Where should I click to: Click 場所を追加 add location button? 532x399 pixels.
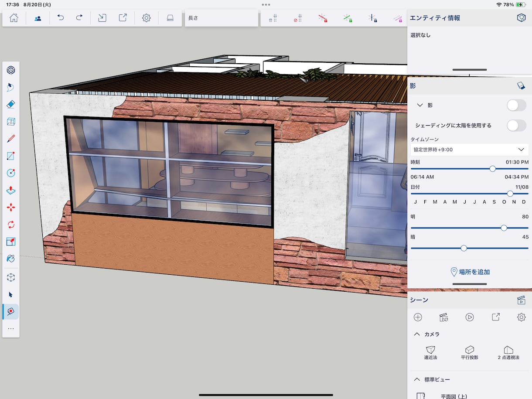pos(470,272)
